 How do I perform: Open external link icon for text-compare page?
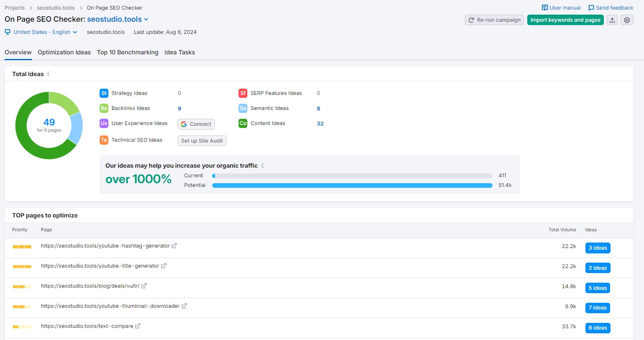(x=138, y=326)
